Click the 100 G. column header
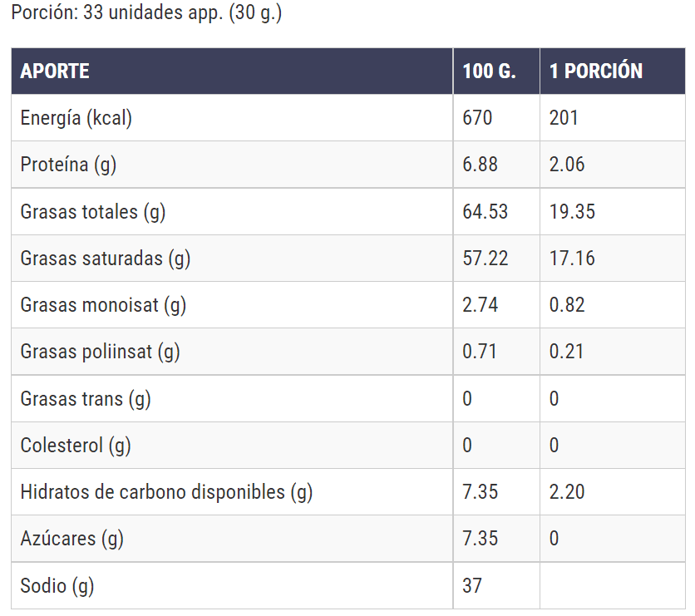Viewport: 695px width, 616px height. [x=489, y=71]
